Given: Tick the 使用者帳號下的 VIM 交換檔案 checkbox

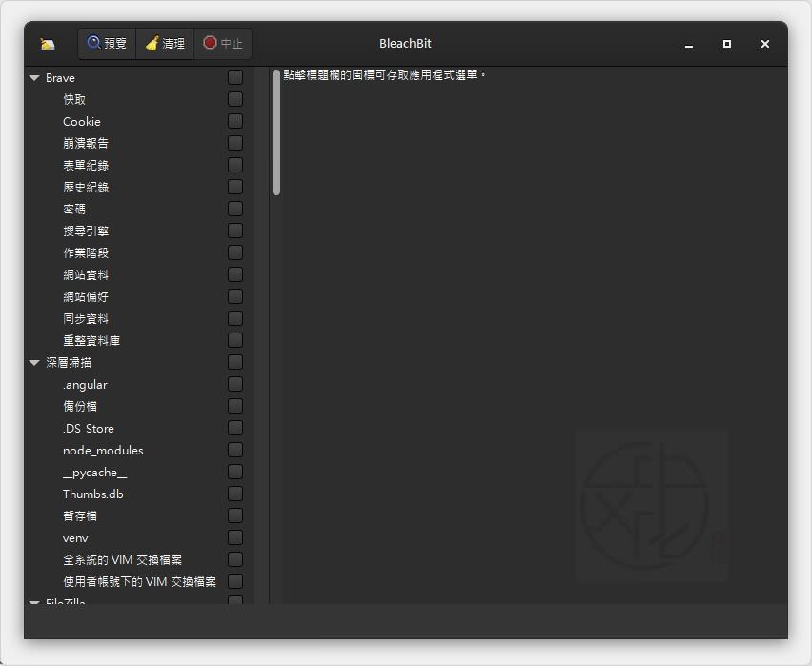Looking at the screenshot, I should [x=235, y=581].
